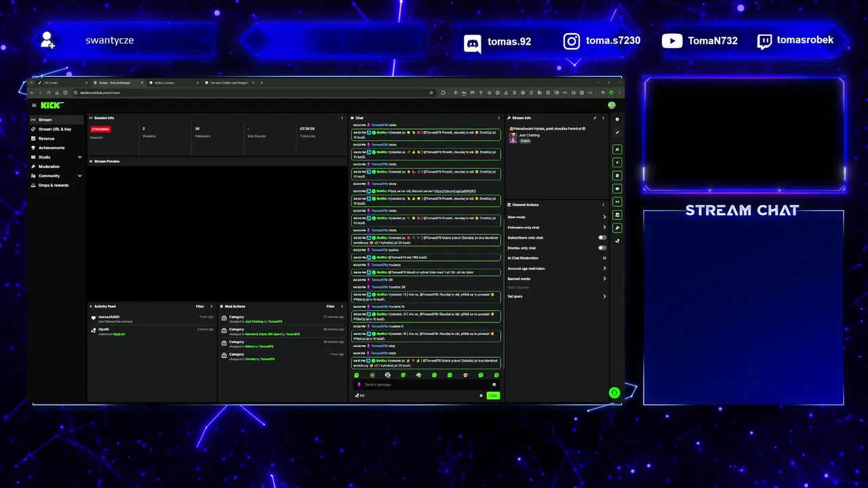The width and height of the screenshot is (868, 488).
Task: Expand the Community sidebar section
Action: pos(57,176)
